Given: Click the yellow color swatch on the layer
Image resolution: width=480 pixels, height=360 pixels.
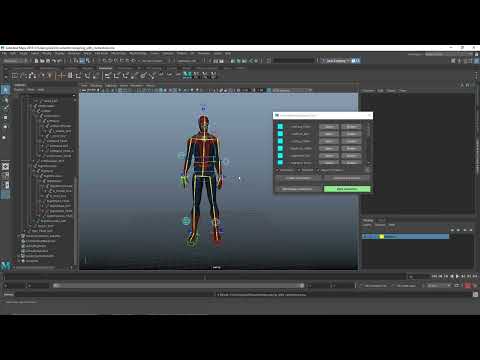Looking at the screenshot, I should [x=382, y=236].
